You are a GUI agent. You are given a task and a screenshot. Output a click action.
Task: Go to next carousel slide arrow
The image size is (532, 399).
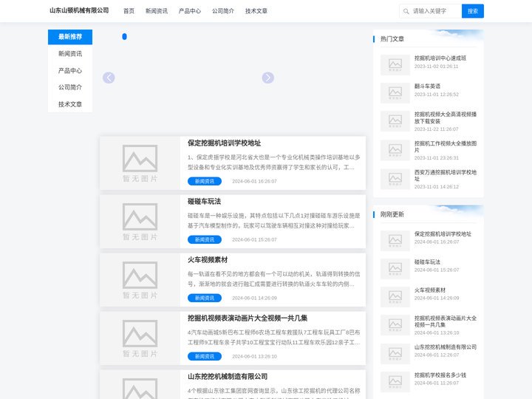[267, 78]
